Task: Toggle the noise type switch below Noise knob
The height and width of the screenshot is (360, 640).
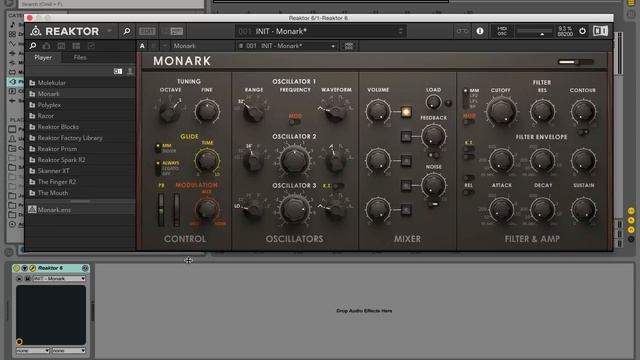Action: (x=433, y=204)
